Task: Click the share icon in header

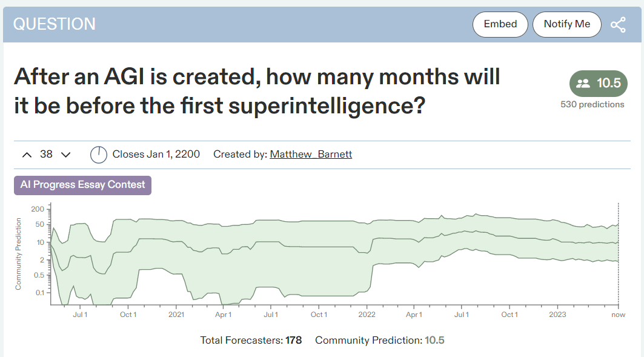Action: [x=618, y=25]
